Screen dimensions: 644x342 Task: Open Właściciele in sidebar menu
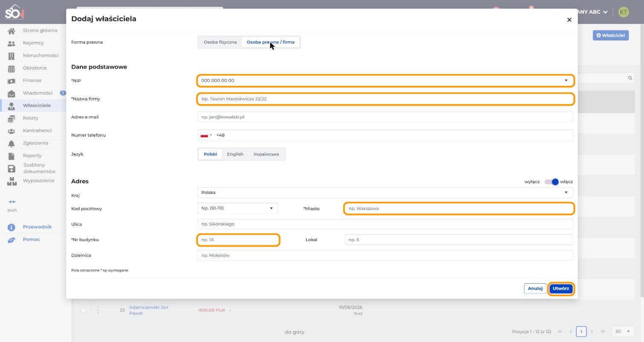coord(37,106)
